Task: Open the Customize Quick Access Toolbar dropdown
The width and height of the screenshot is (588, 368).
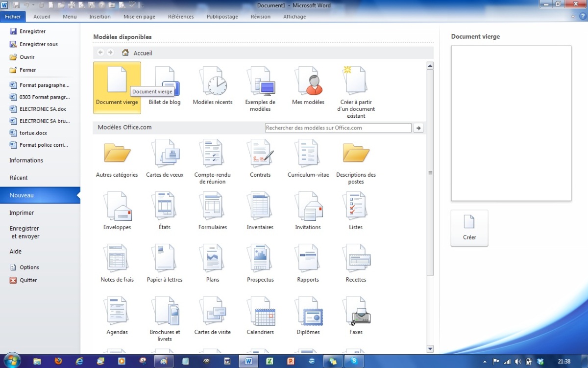Action: (x=142, y=5)
